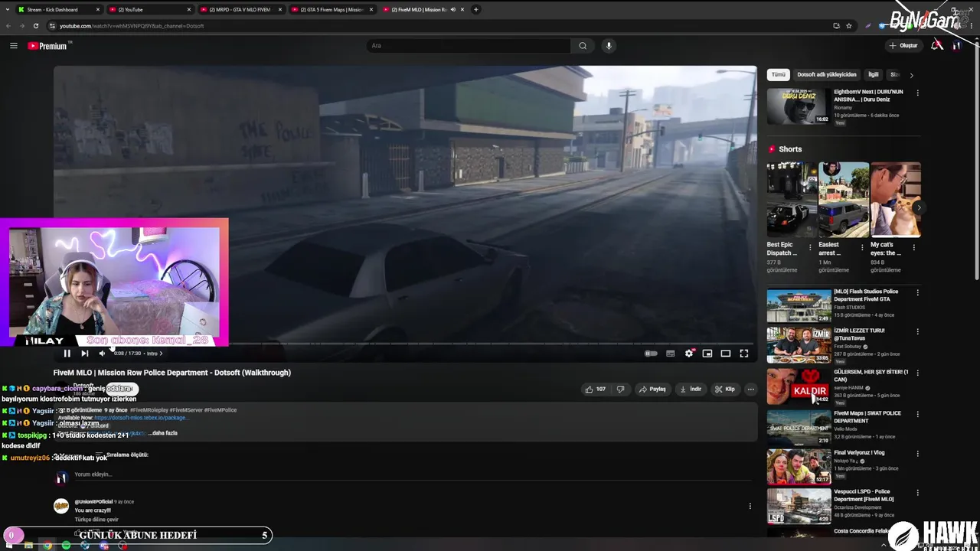Dislike the Mission Row video
Screen dimensions: 980x551
tap(620, 390)
